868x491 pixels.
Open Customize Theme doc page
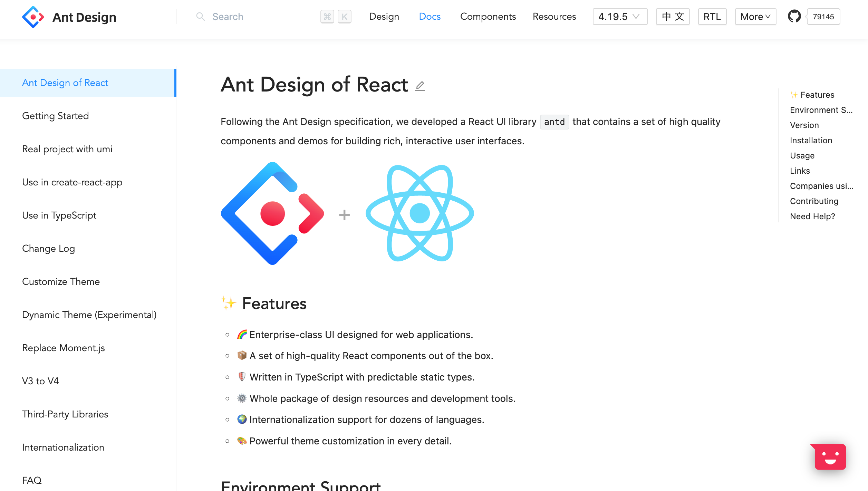[61, 282]
